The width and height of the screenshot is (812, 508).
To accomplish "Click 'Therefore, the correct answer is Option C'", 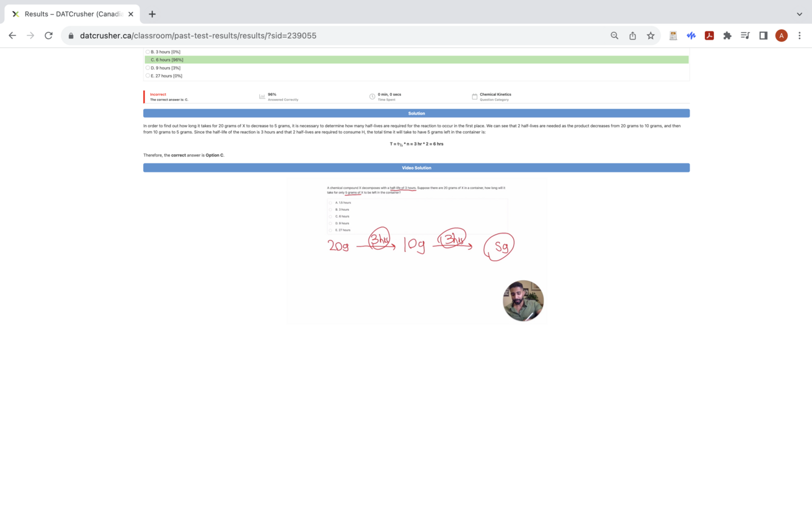I will [x=184, y=155].
